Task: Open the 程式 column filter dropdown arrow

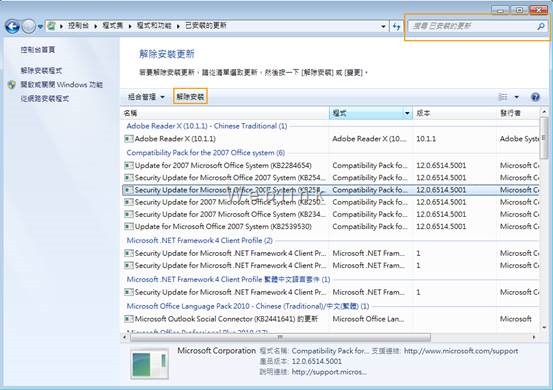Action: pyautogui.click(x=407, y=113)
